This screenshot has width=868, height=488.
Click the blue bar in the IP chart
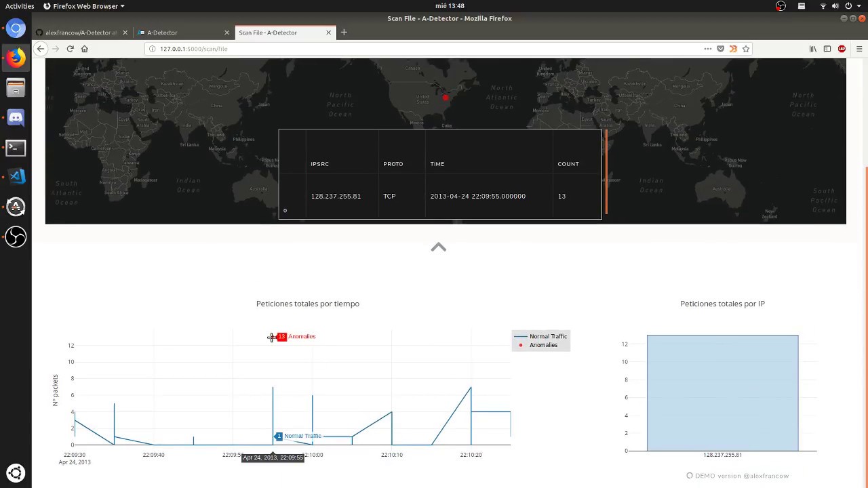pyautogui.click(x=722, y=392)
